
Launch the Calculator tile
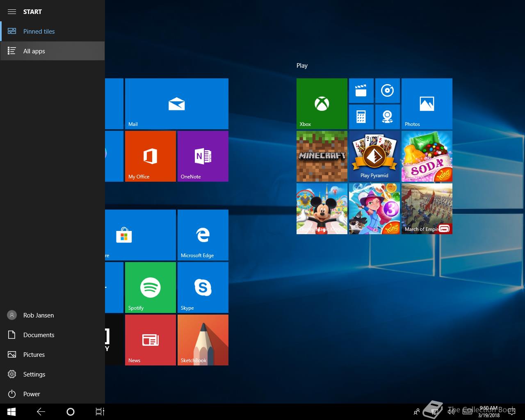pos(361,117)
